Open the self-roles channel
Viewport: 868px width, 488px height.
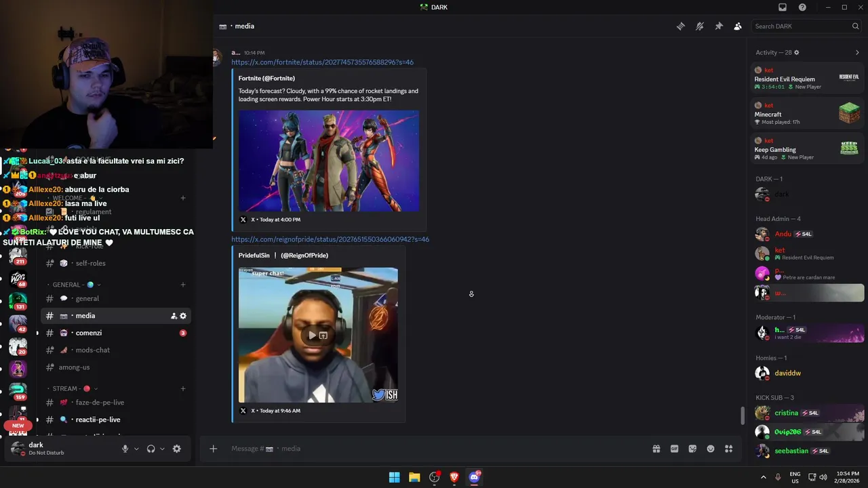tap(115, 263)
